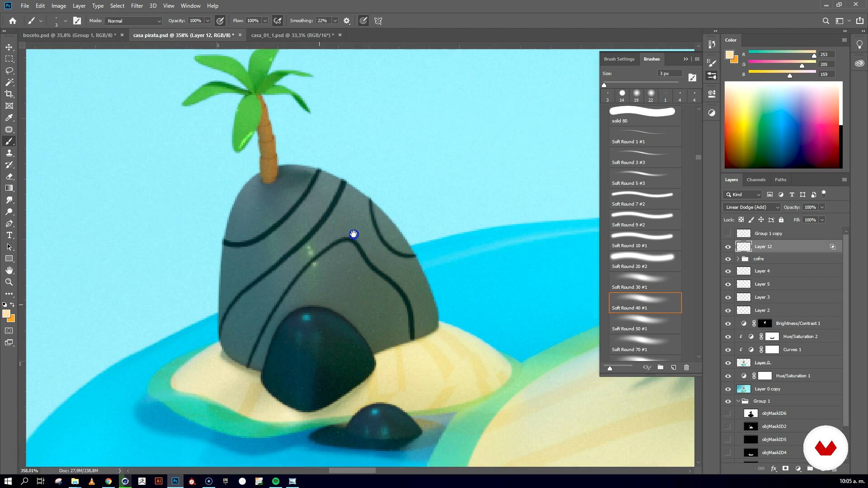868x488 pixels.
Task: Select the Crop tool
Action: point(9,94)
